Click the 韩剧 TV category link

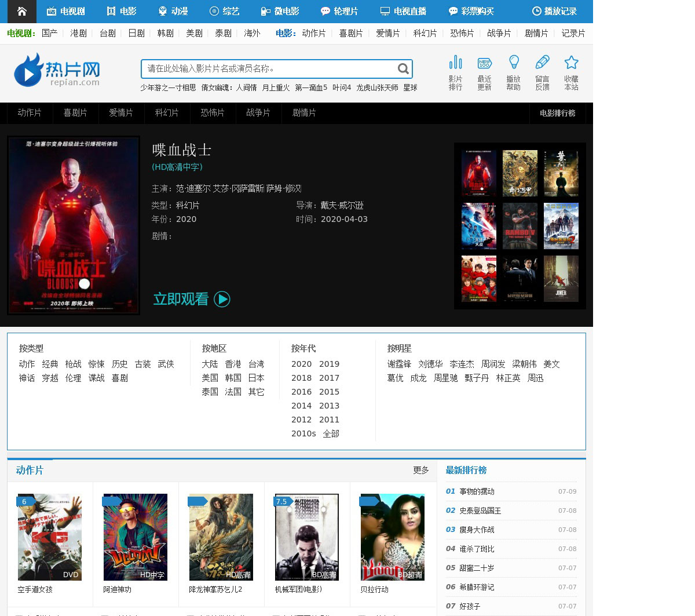[x=166, y=33]
